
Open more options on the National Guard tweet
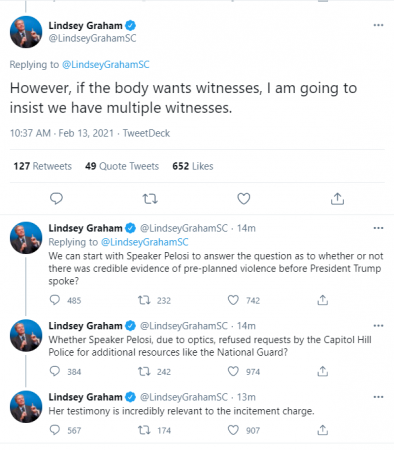click(x=378, y=326)
